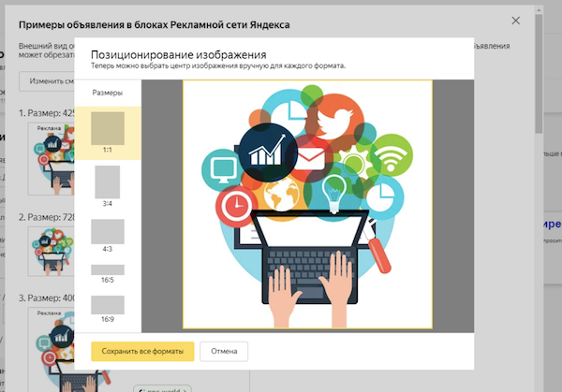This screenshot has height=392, width=562.
Task: Click the 'Позиционирование изображения' title
Action: coord(179,55)
